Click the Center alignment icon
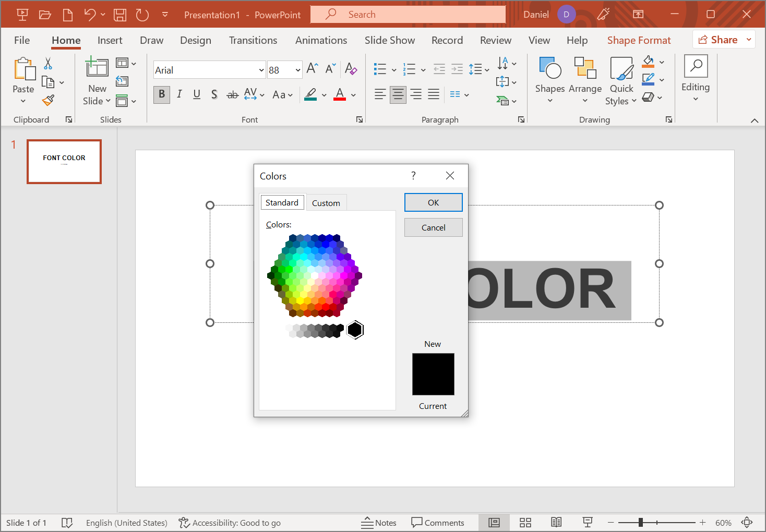 [x=398, y=94]
